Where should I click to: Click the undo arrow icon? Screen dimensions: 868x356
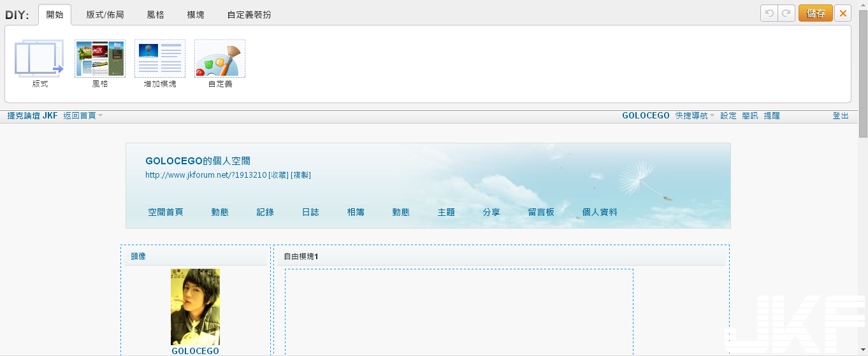(x=769, y=13)
